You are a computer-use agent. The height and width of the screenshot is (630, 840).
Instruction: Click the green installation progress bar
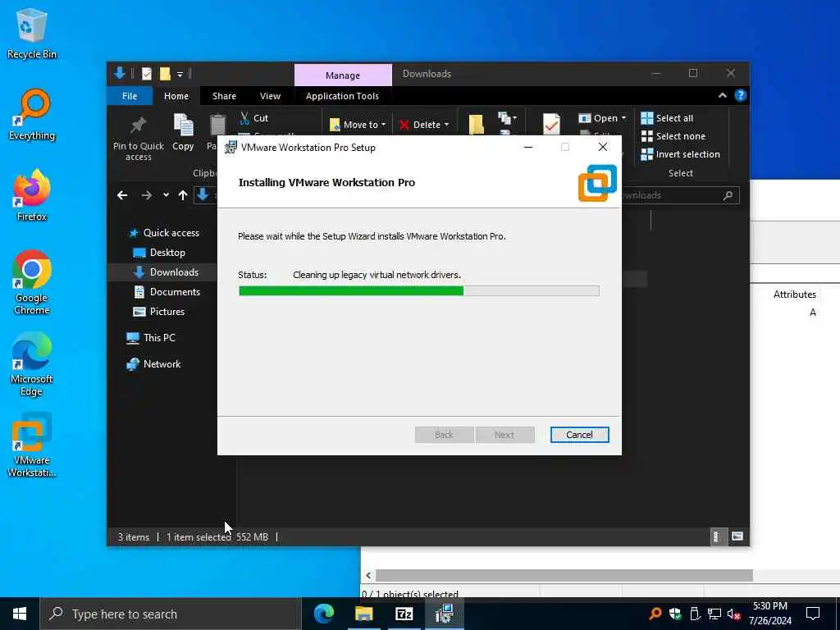(419, 291)
